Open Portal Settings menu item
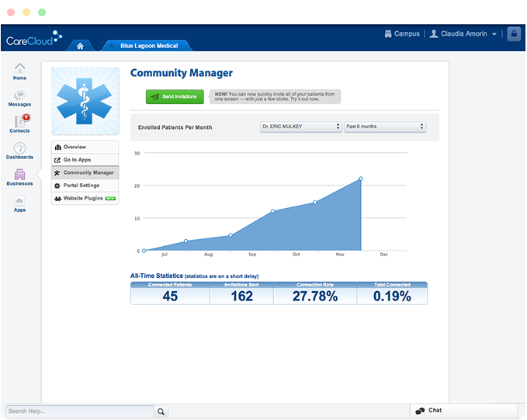The image size is (527, 420). click(85, 186)
